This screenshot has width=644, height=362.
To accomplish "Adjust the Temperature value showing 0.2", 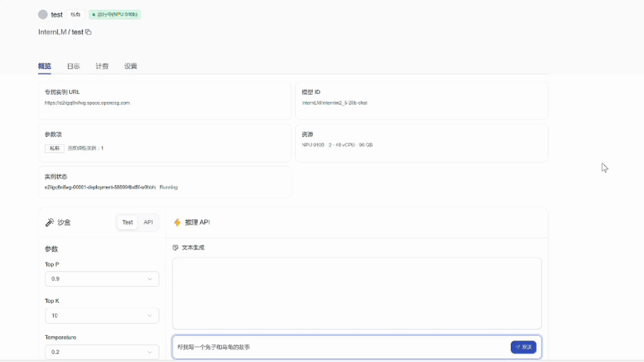I will tap(101, 352).
